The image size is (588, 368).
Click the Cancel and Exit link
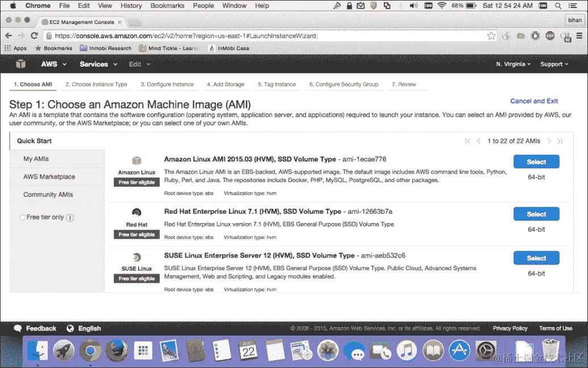pos(534,101)
